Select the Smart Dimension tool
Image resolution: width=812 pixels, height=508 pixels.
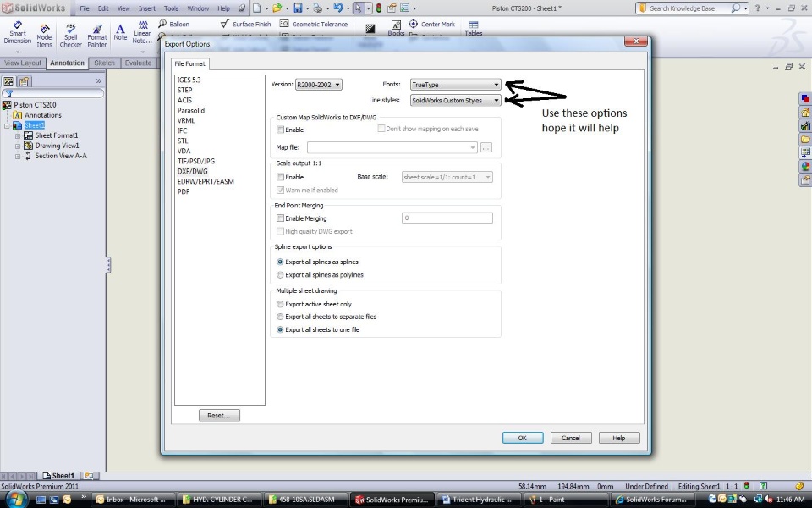pos(17,33)
